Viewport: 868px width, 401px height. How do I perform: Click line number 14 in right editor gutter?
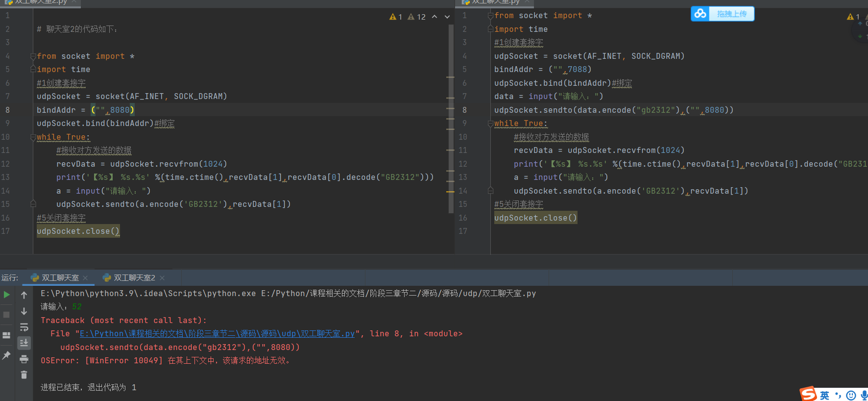[463, 191]
